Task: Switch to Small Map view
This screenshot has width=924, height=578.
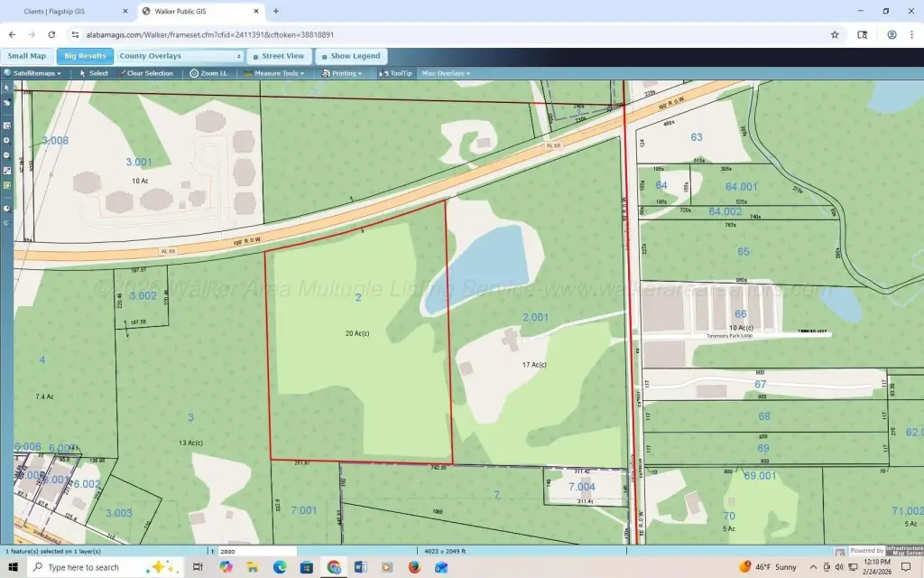Action: click(x=27, y=56)
